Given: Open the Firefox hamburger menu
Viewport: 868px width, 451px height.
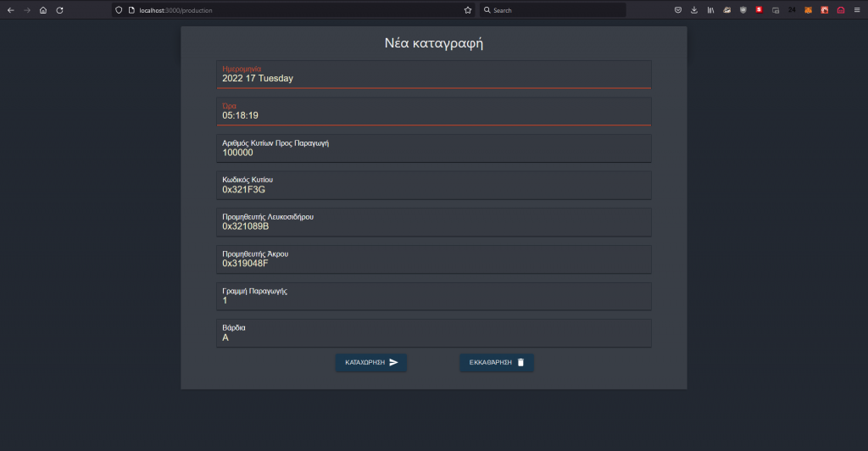Looking at the screenshot, I should point(856,10).
